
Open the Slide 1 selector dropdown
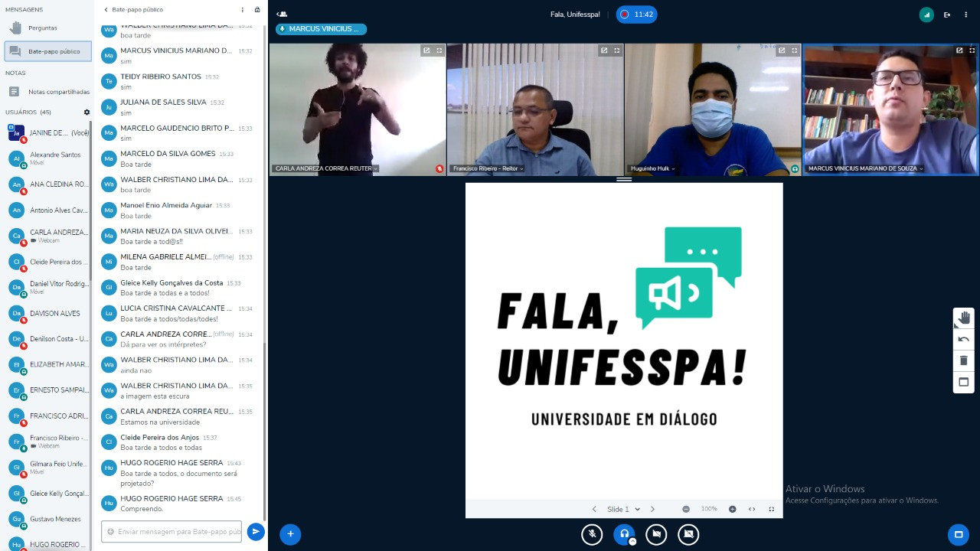tap(623, 509)
